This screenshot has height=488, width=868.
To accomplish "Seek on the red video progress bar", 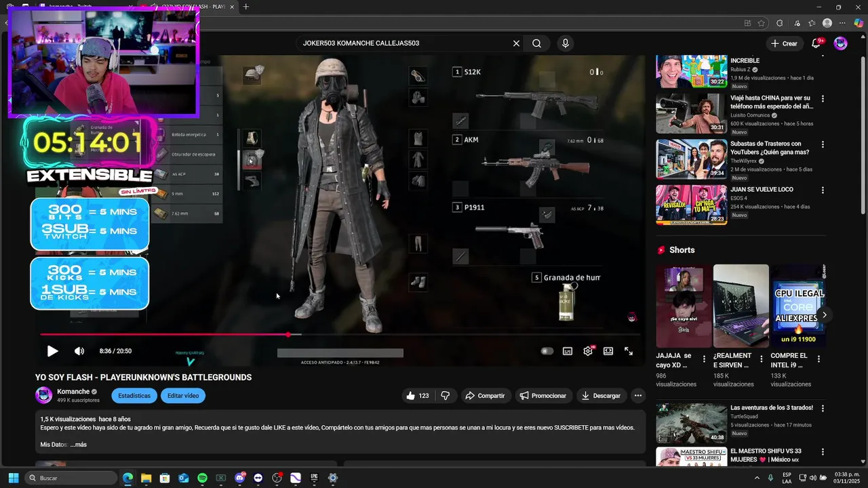I will pos(340,334).
